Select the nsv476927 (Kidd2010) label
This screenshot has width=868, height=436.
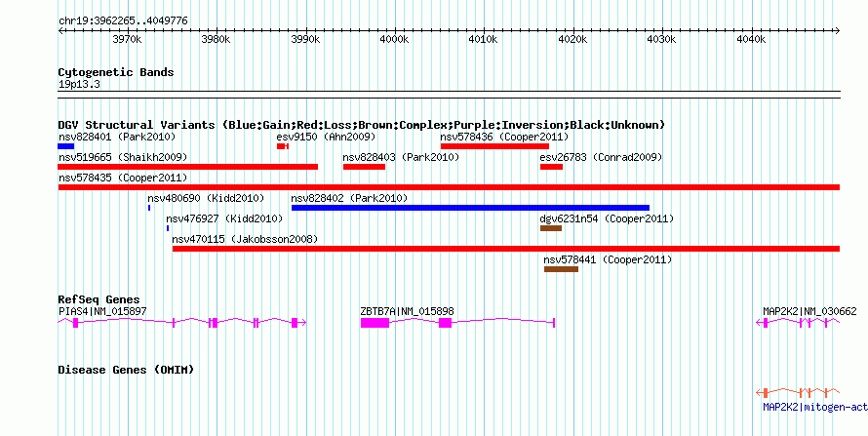224,218
